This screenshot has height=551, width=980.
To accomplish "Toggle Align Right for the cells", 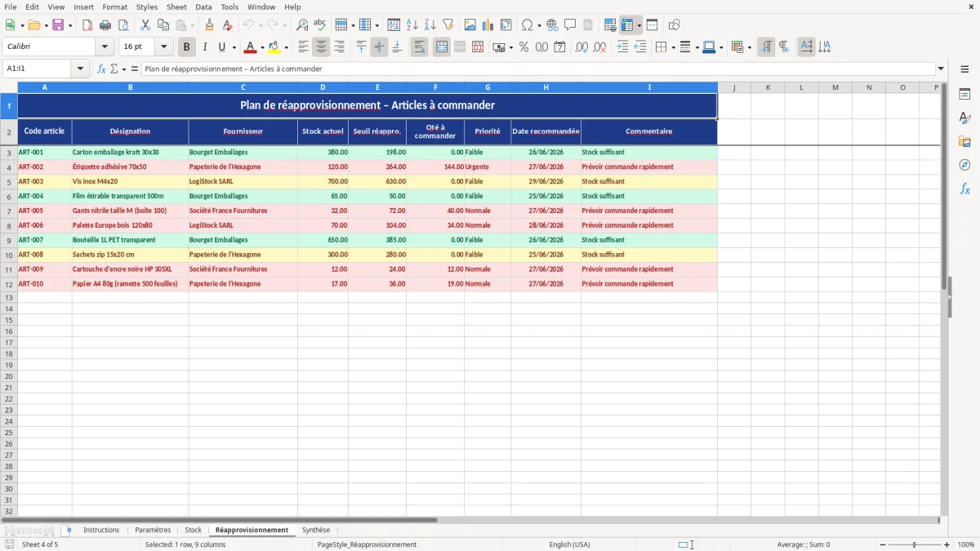I will coord(340,47).
